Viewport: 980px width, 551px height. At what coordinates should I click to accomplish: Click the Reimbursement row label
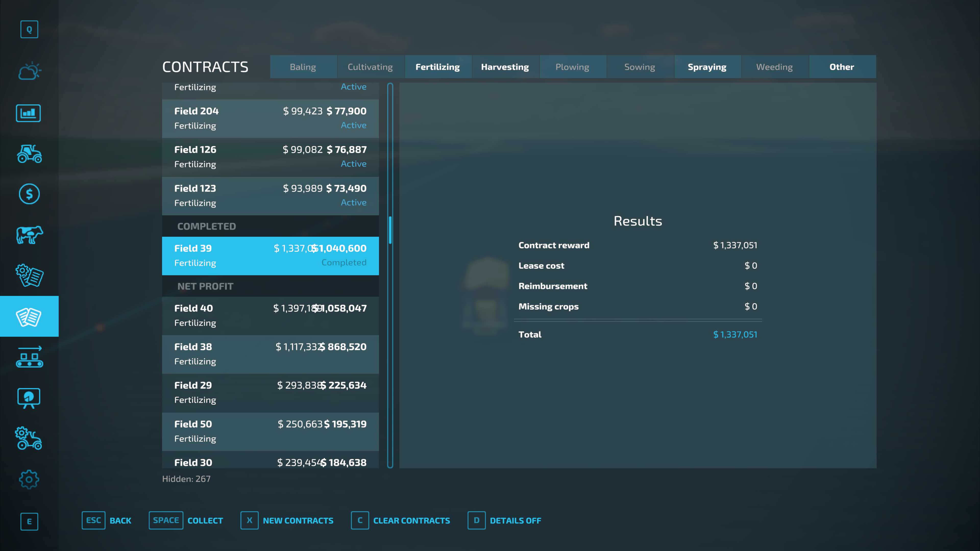coord(553,286)
